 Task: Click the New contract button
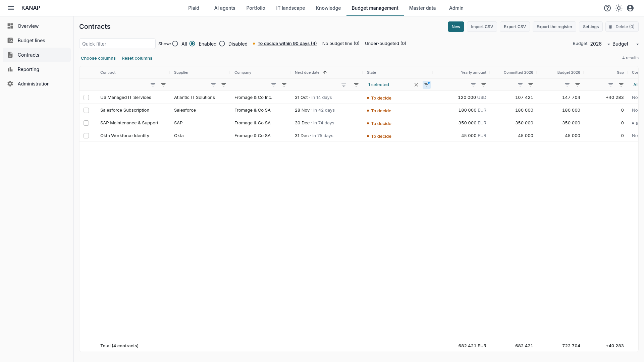pos(456,27)
